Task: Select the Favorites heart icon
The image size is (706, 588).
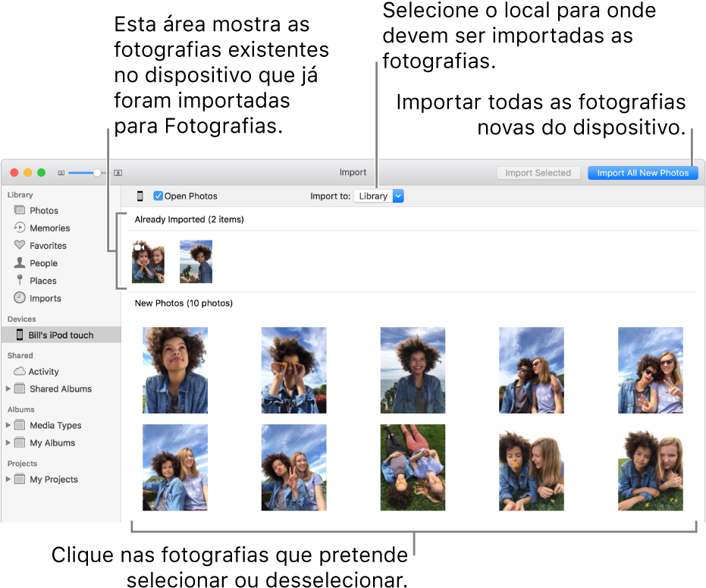Action: click(20, 245)
